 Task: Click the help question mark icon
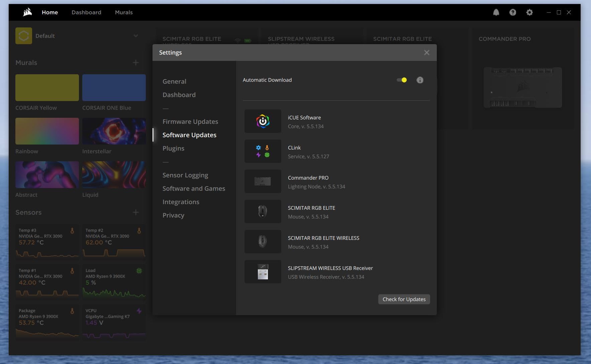point(512,12)
